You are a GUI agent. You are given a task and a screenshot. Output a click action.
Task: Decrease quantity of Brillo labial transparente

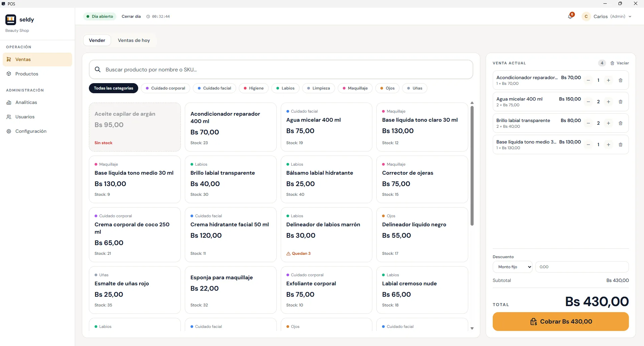pos(588,123)
